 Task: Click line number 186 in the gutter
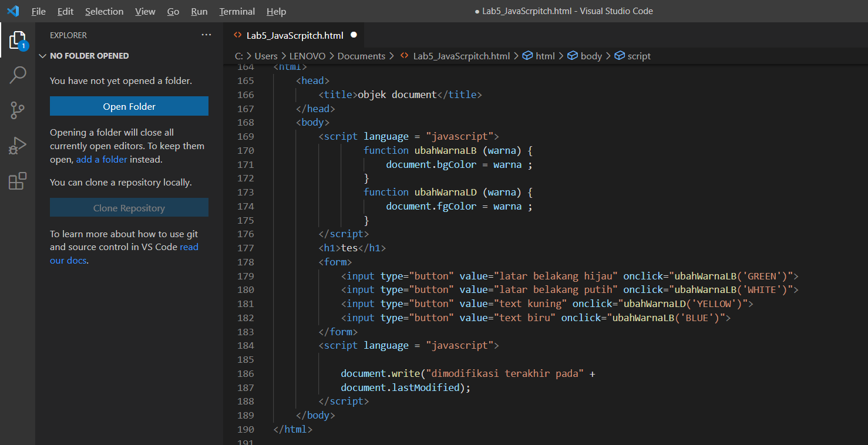coord(246,373)
